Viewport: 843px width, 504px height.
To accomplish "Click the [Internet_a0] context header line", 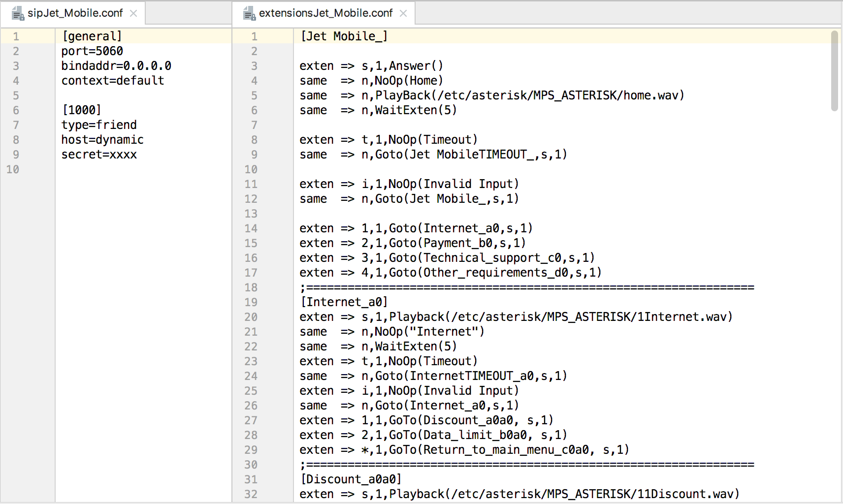I will 344,302.
